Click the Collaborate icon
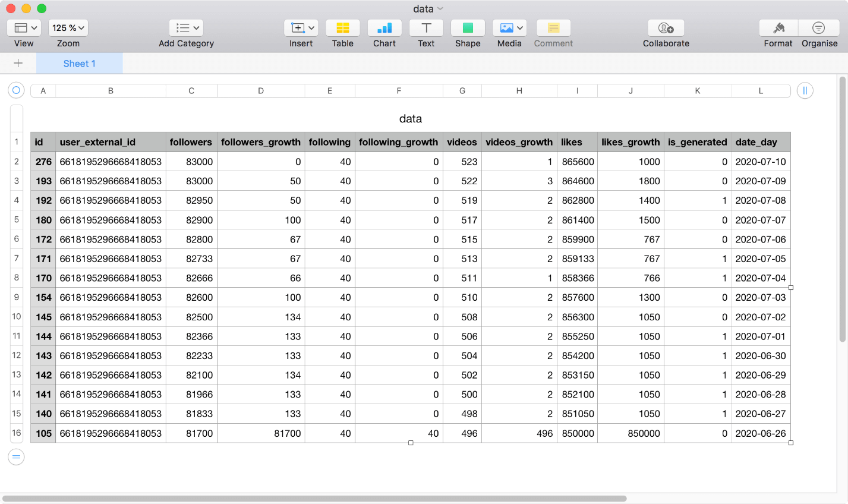848x504 pixels. pos(666,28)
